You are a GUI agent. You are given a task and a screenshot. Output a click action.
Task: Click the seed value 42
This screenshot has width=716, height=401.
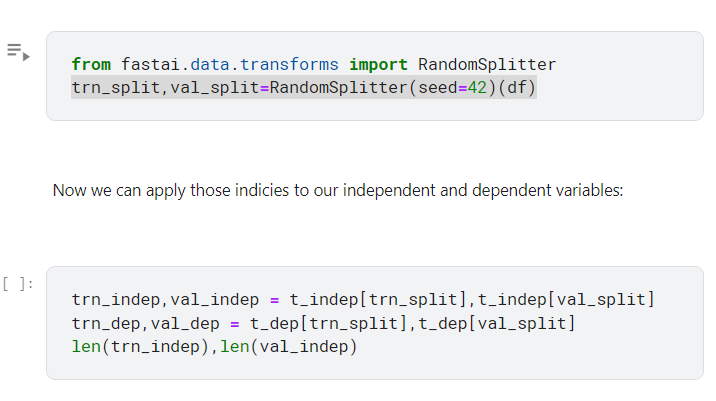pyautogui.click(x=477, y=87)
